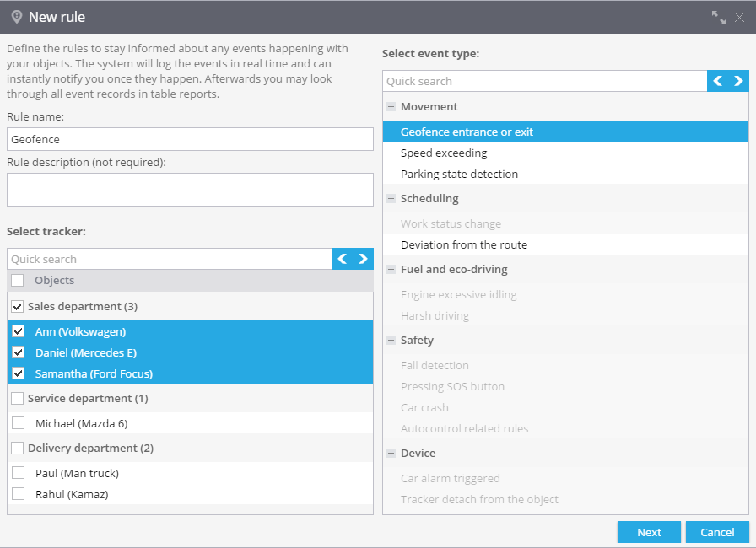Viewport: 756px width, 548px height.
Task: Click the expand dialog icon in title bar
Action: point(718,18)
